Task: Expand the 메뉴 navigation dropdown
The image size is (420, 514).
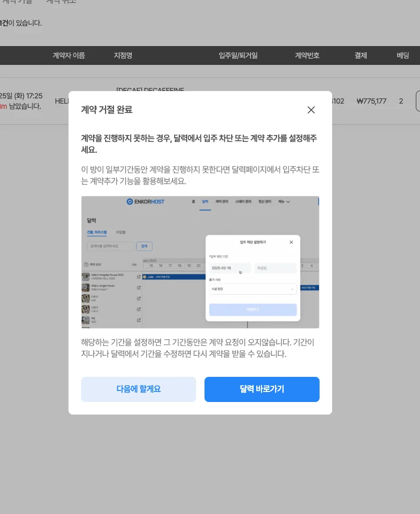Action: pyautogui.click(x=285, y=202)
